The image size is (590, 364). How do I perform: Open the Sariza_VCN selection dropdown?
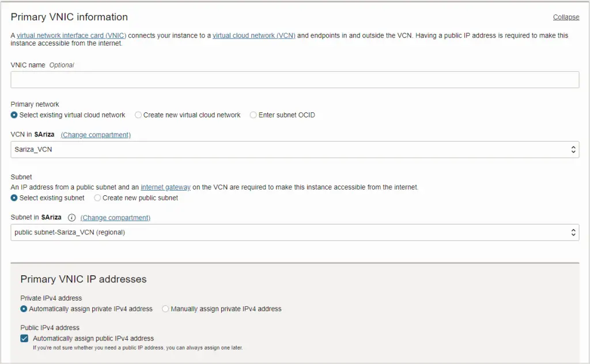click(288, 149)
